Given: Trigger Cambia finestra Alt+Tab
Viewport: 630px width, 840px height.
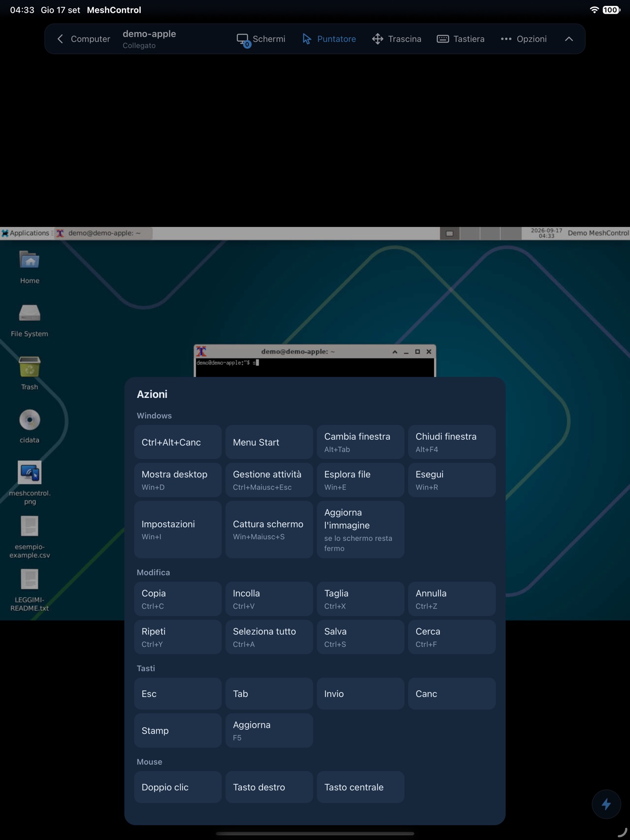Looking at the screenshot, I should [360, 442].
